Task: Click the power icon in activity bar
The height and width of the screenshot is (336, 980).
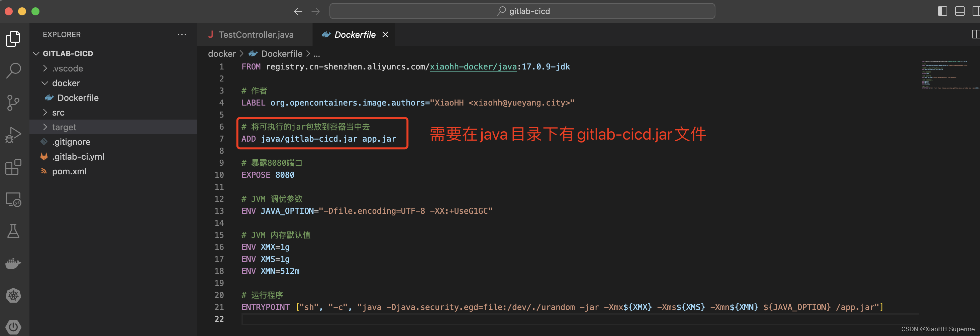Action: pyautogui.click(x=13, y=327)
